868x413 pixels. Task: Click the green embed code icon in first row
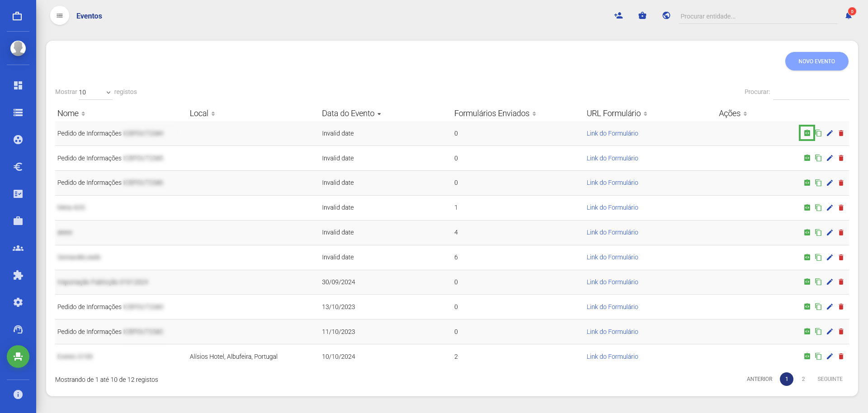807,133
